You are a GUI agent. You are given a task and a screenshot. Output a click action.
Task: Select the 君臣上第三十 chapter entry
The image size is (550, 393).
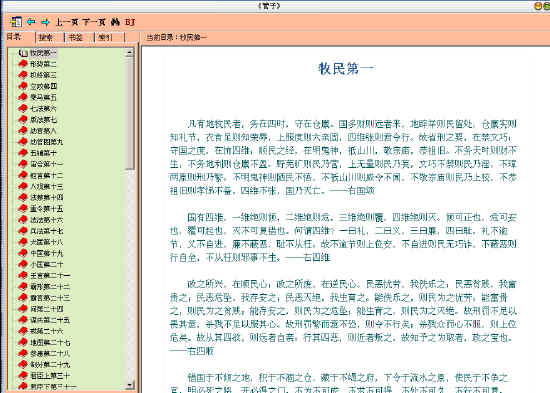pyautogui.click(x=50, y=376)
